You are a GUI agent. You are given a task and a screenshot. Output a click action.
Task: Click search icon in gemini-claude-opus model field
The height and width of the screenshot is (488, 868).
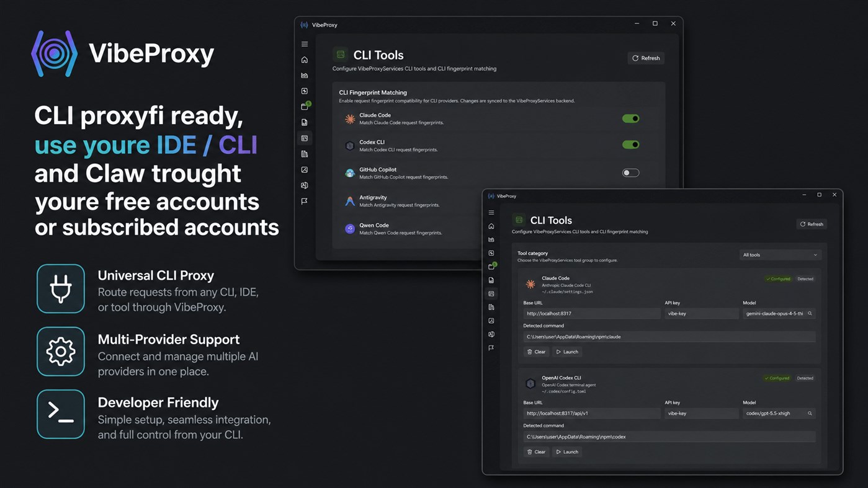(810, 314)
